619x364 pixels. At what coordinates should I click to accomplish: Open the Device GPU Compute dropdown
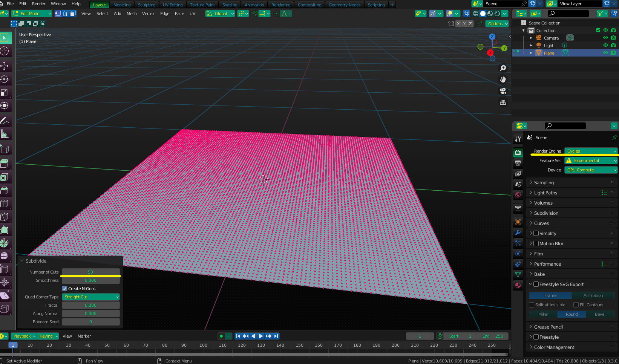(591, 170)
